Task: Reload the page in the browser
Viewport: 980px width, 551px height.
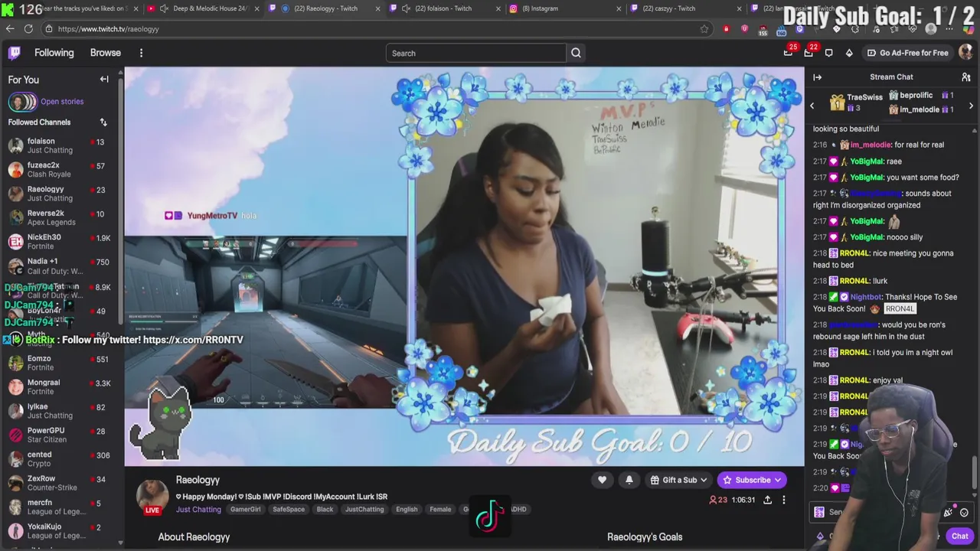Action: click(28, 29)
